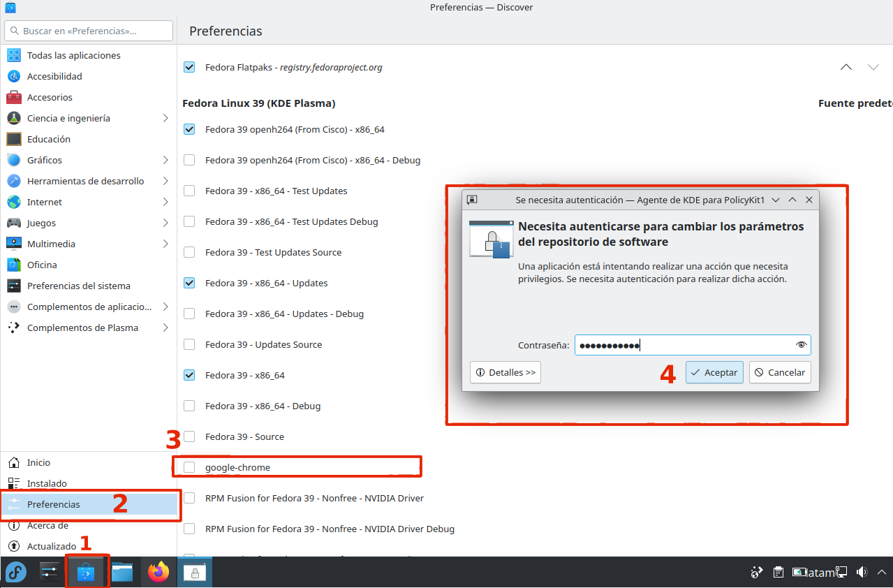This screenshot has width=893, height=588.
Task: Open the Inicio page in sidebar
Action: tap(38, 462)
